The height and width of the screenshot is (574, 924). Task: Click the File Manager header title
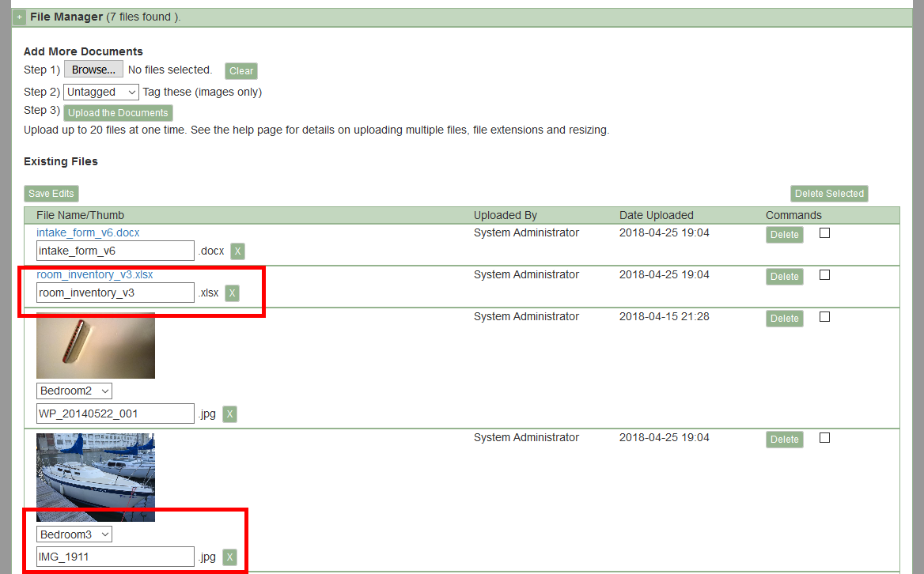click(66, 17)
